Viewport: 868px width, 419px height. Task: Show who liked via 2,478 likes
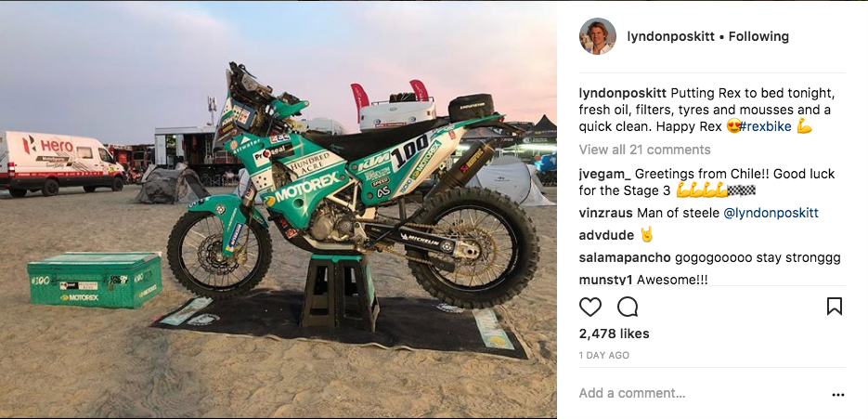614,334
